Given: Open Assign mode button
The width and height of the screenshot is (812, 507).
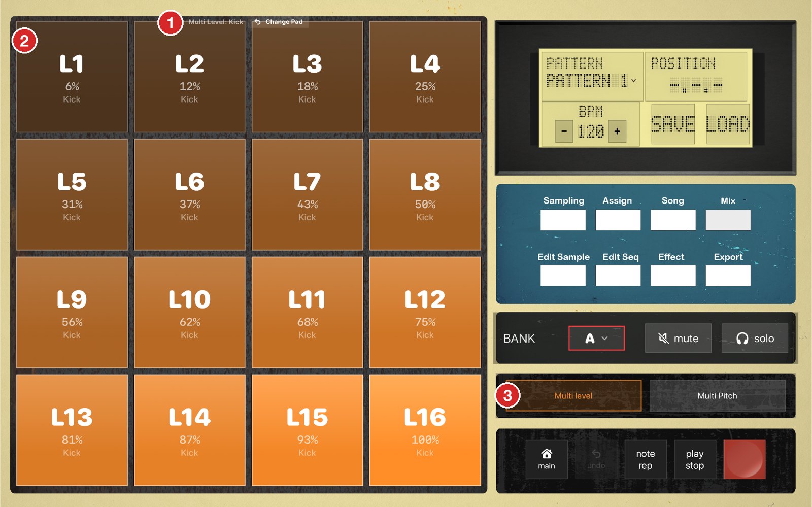Looking at the screenshot, I should pos(618,220).
